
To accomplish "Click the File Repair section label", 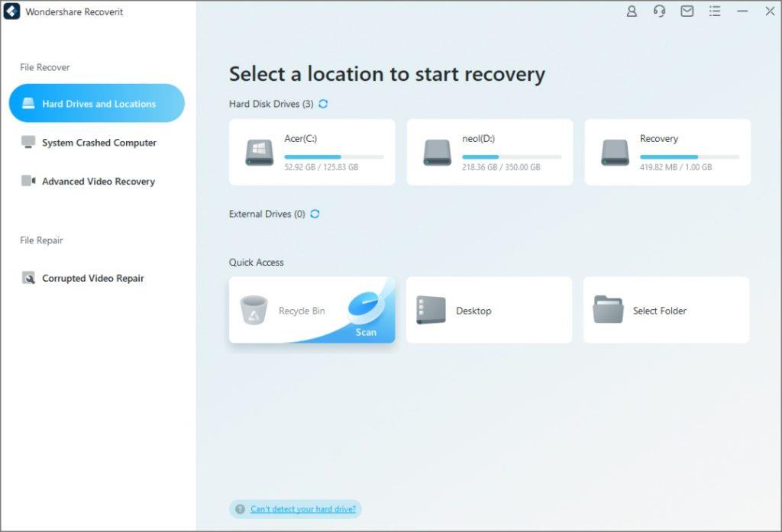I will tap(41, 240).
